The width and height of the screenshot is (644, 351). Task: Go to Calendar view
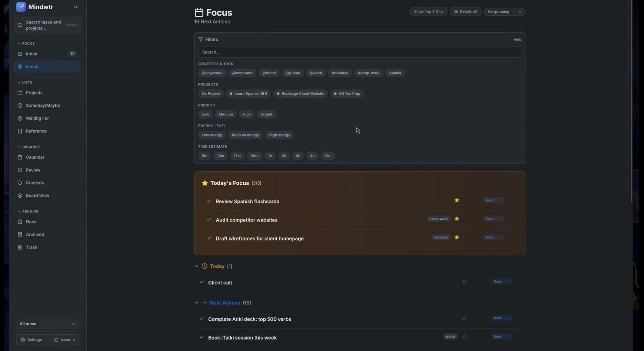[x=47, y=157]
